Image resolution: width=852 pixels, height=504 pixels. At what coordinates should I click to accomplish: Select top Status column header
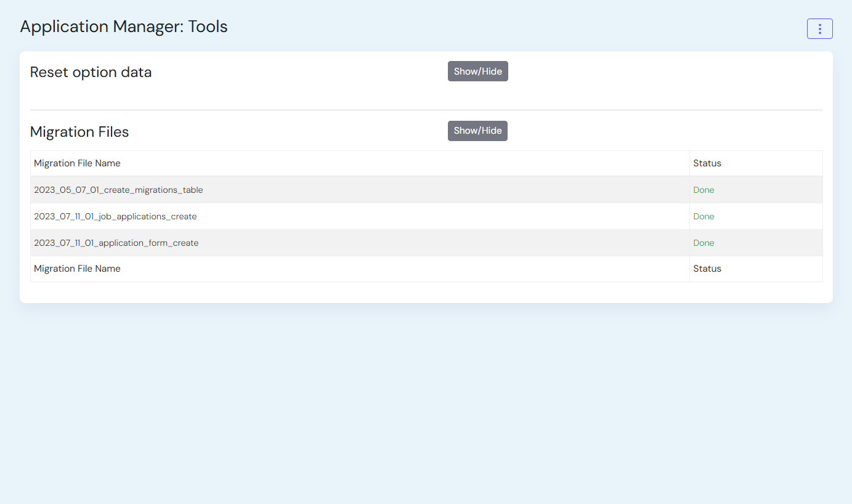pos(707,163)
